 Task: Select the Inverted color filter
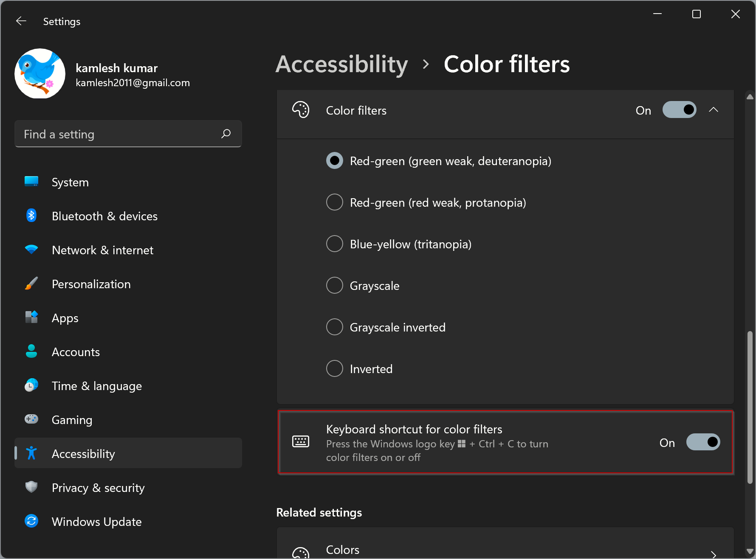pos(335,368)
